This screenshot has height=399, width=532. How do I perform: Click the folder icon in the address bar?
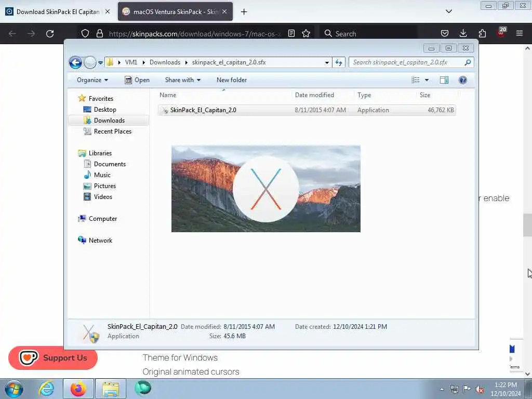pyautogui.click(x=110, y=62)
